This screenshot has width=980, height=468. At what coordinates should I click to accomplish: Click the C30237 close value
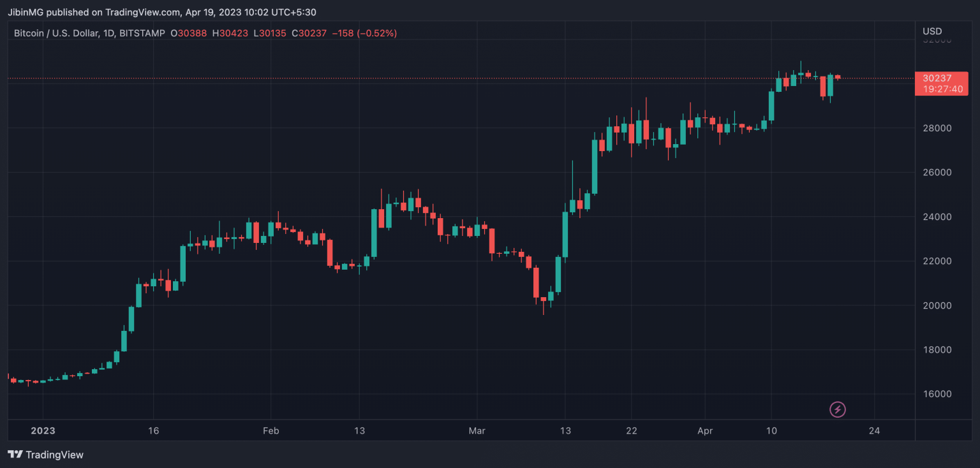pos(309,33)
